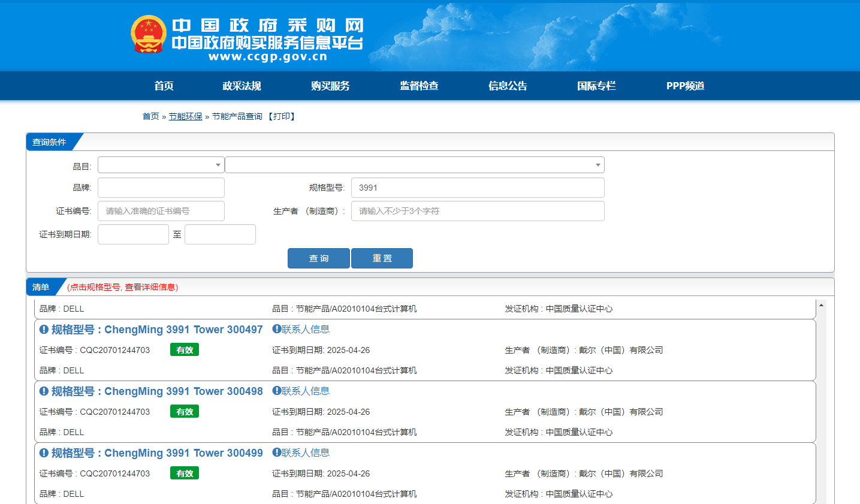Click the results list scrollbar up arrow

(x=821, y=305)
